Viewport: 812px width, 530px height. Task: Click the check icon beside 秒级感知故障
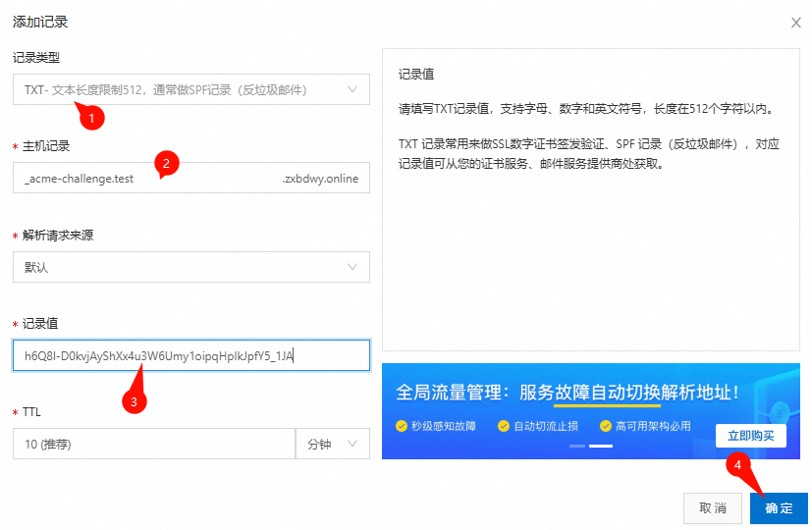coord(401,426)
